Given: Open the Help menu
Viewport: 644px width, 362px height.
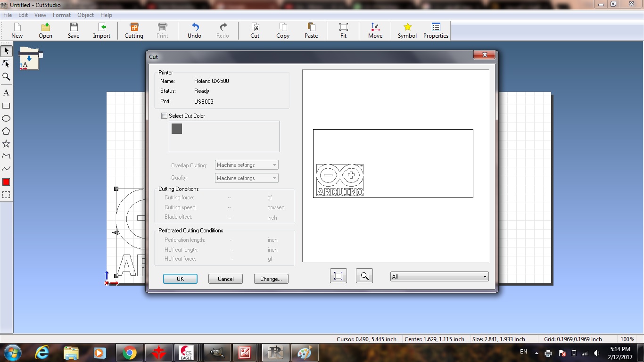Looking at the screenshot, I should click(107, 15).
